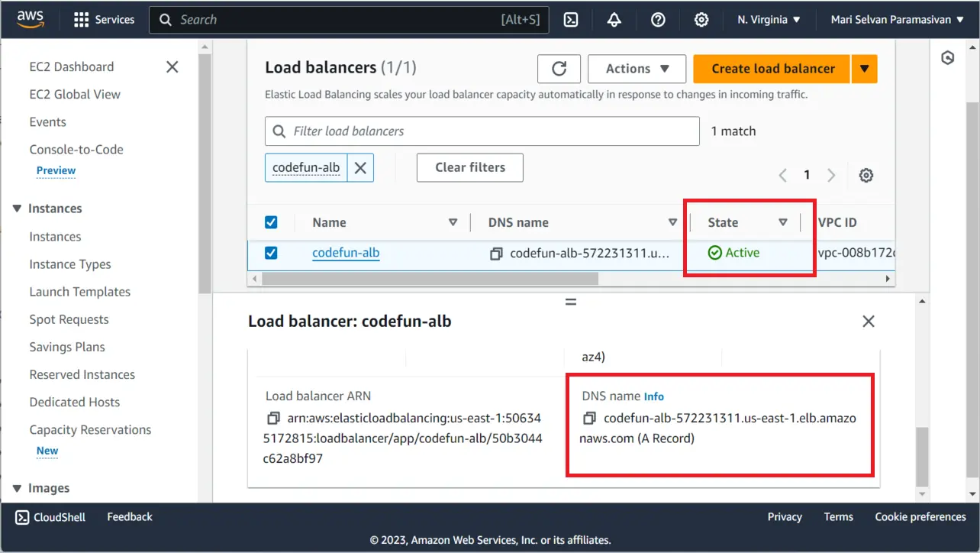The image size is (980, 553).
Task: Toggle the select-all load balancers checkbox
Action: [x=271, y=222]
